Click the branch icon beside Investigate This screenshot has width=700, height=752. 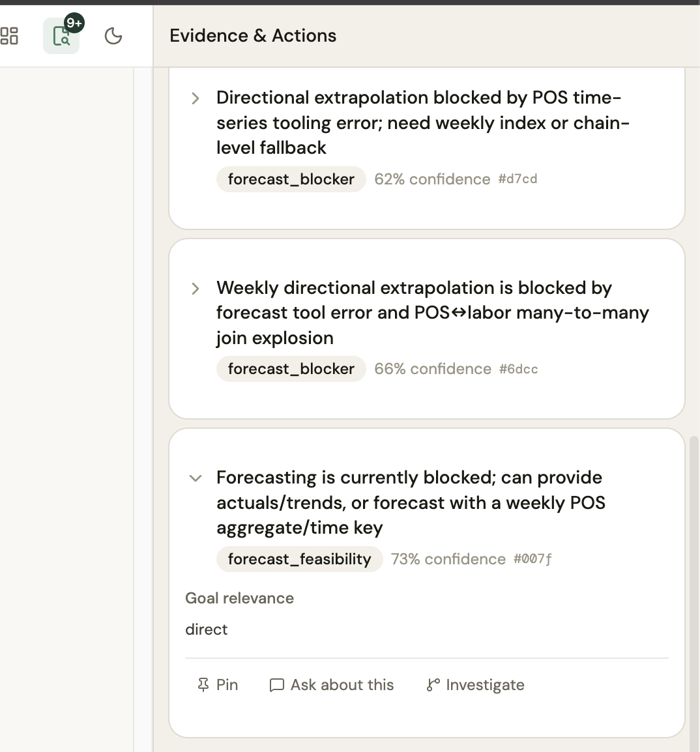(x=432, y=685)
